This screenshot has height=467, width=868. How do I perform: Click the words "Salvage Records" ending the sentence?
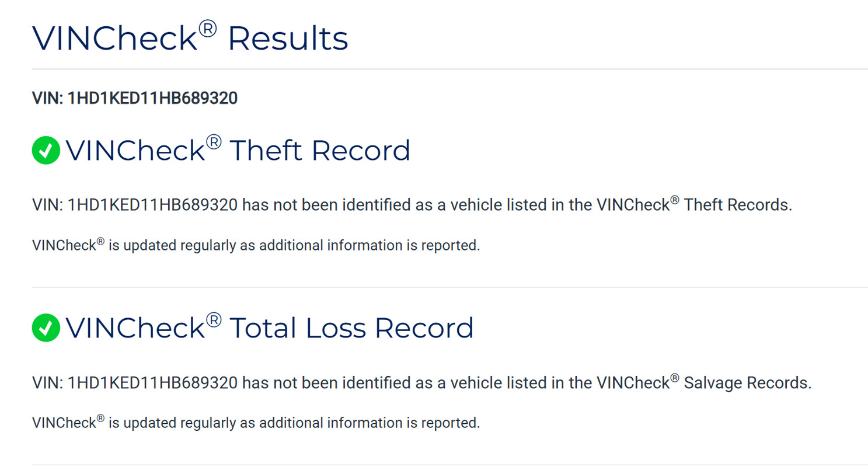click(x=747, y=383)
